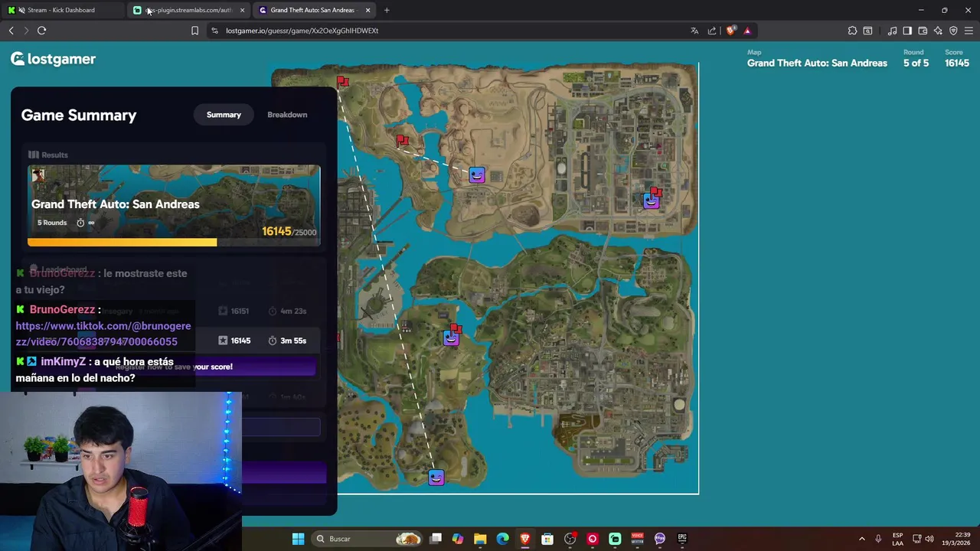This screenshot has width=980, height=551.
Task: Click the player marker near Las Venturas
Action: pos(651,201)
